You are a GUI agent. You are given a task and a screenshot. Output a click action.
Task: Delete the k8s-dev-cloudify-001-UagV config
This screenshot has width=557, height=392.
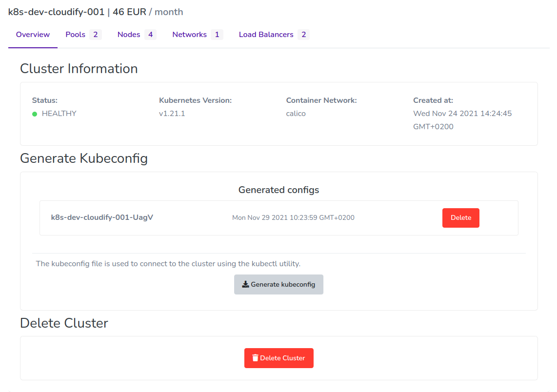point(460,217)
